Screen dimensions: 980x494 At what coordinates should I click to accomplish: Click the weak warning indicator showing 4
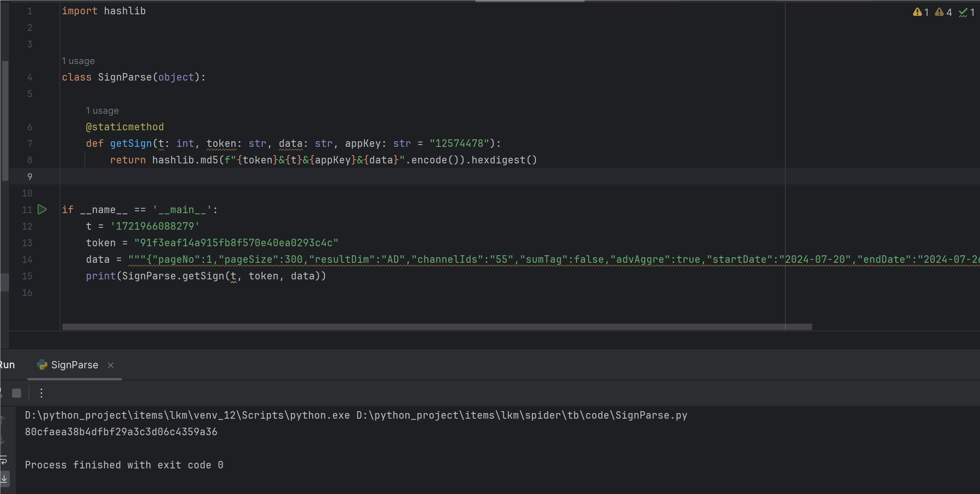click(x=943, y=12)
